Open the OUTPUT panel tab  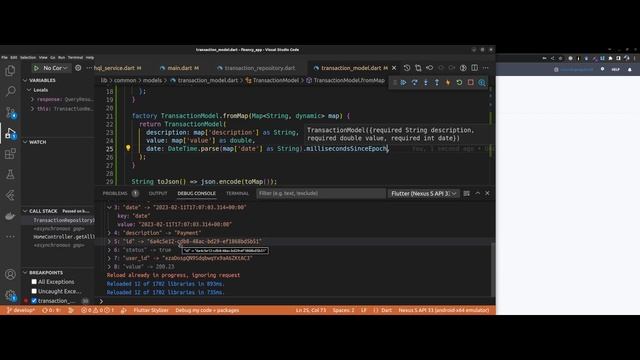158,193
